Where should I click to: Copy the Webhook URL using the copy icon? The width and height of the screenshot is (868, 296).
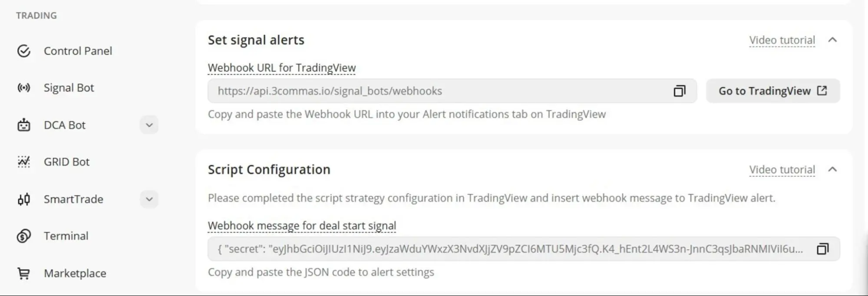pyautogui.click(x=680, y=91)
